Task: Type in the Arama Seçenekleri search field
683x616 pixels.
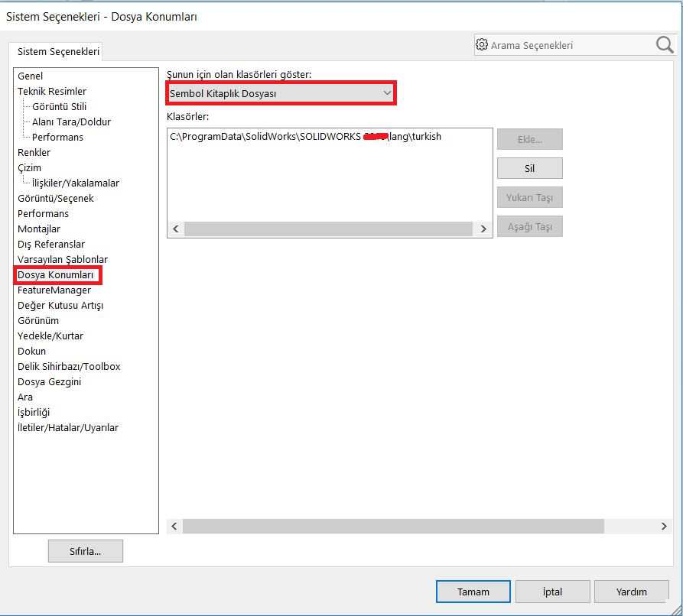Action: click(x=570, y=45)
